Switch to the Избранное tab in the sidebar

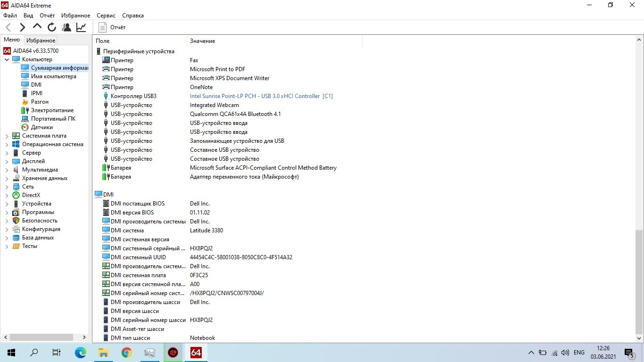click(41, 41)
